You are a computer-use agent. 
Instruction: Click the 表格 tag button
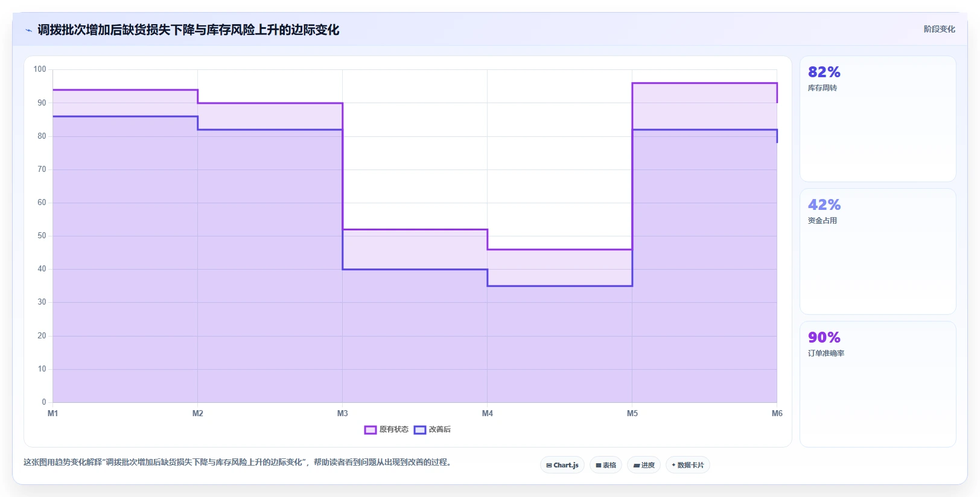[x=606, y=465]
